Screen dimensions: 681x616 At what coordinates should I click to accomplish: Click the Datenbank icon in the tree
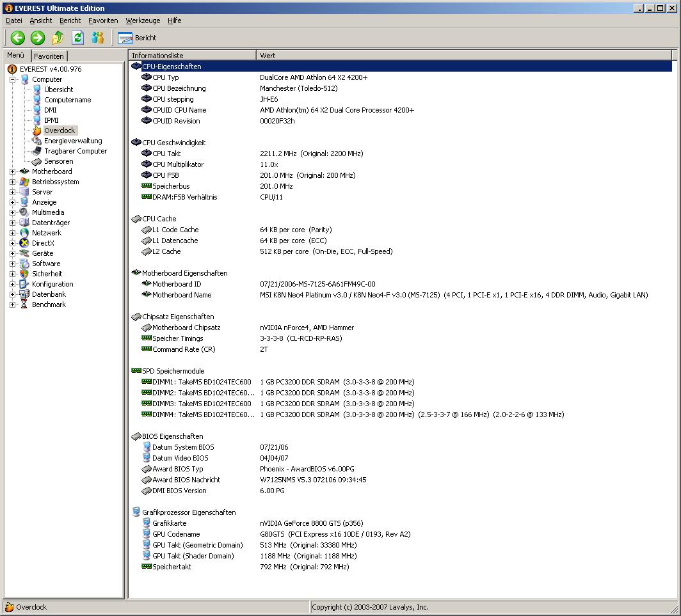tap(25, 294)
